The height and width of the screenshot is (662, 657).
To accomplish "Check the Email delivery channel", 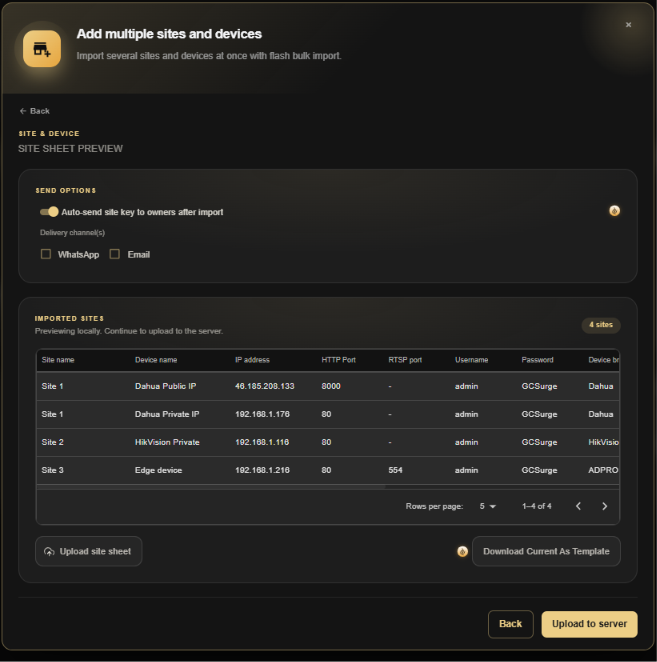I will click(114, 254).
